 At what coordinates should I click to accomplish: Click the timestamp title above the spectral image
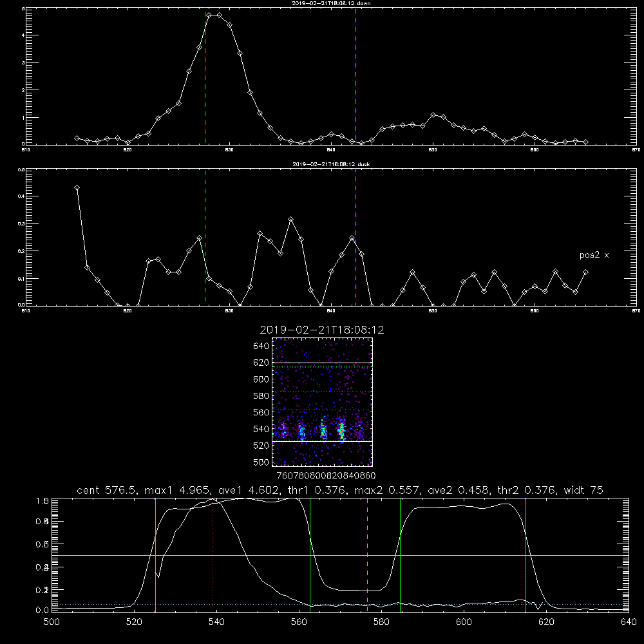click(x=321, y=330)
